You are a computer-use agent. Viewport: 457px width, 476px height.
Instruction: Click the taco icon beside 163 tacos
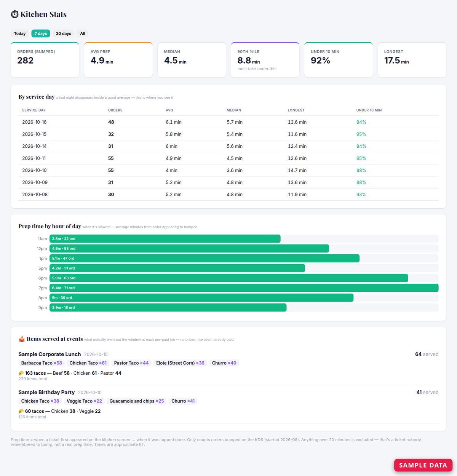(21, 373)
